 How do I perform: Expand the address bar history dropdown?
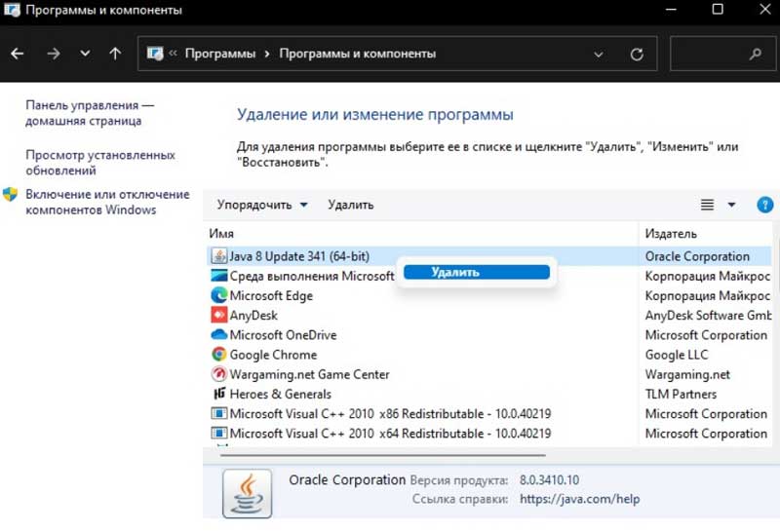pos(599,54)
